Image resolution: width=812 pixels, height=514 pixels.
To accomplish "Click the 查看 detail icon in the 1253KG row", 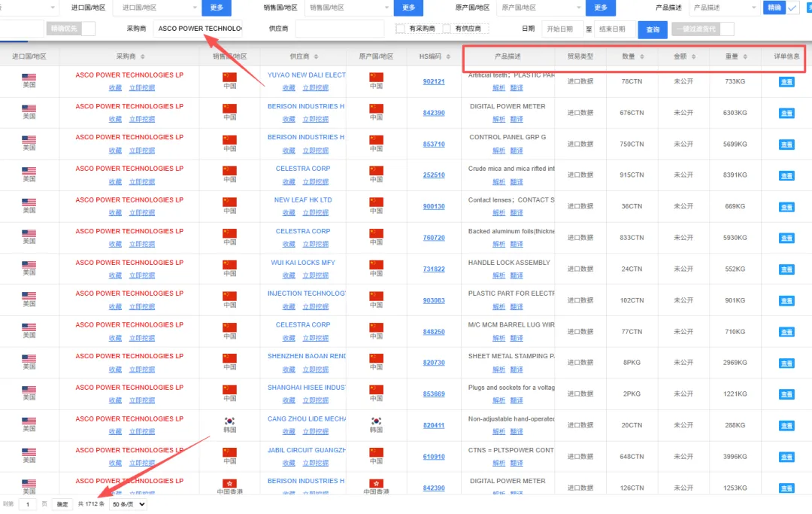I will click(x=786, y=488).
